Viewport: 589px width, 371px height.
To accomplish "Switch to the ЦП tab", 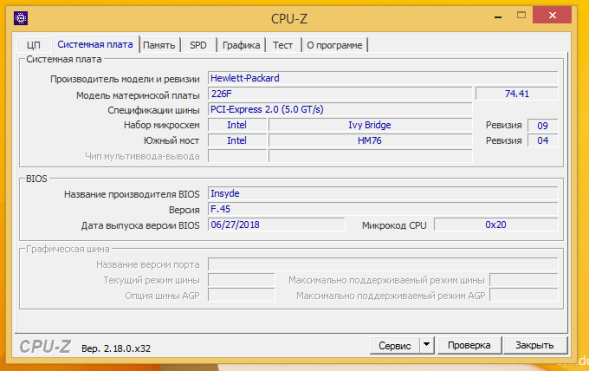I will click(33, 45).
